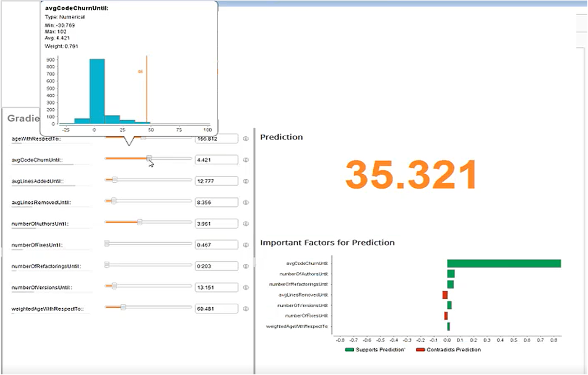
Task: Show details via the numberOfFixesUntil info icon
Action: [x=246, y=245]
